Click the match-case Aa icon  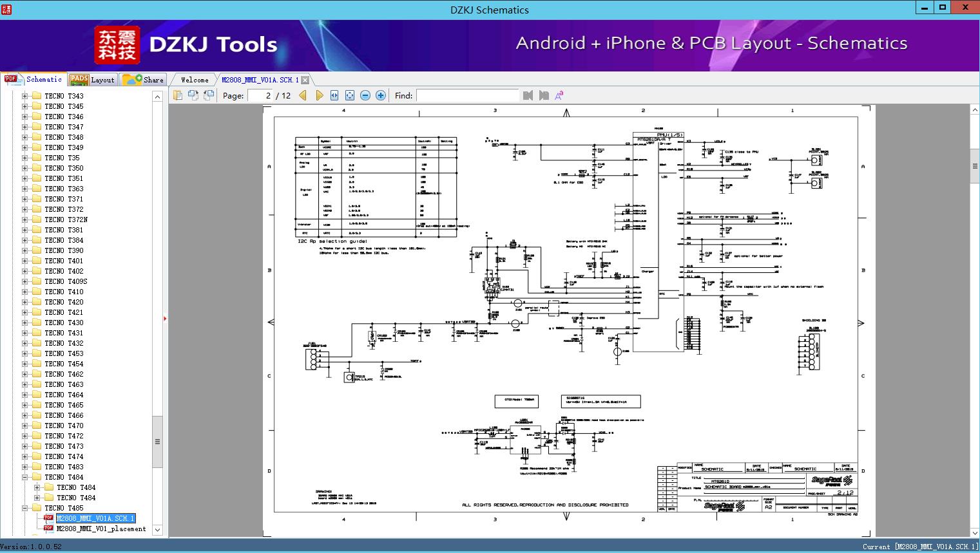coord(559,95)
